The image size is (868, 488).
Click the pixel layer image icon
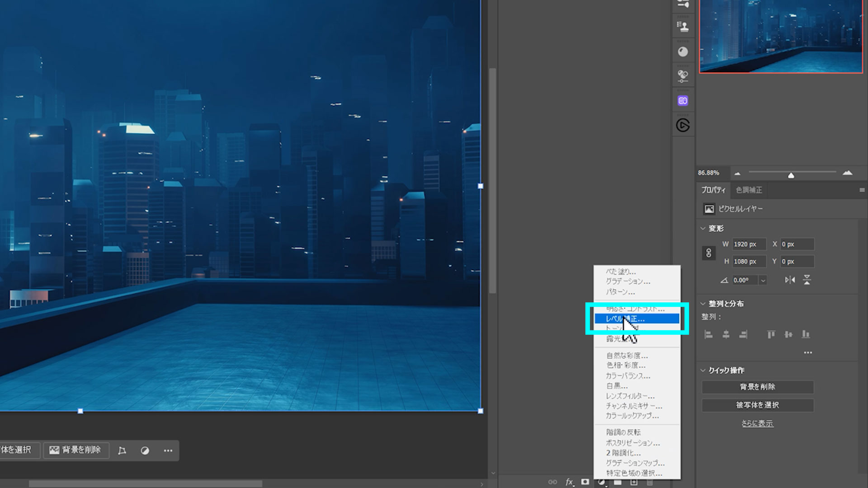coord(709,209)
